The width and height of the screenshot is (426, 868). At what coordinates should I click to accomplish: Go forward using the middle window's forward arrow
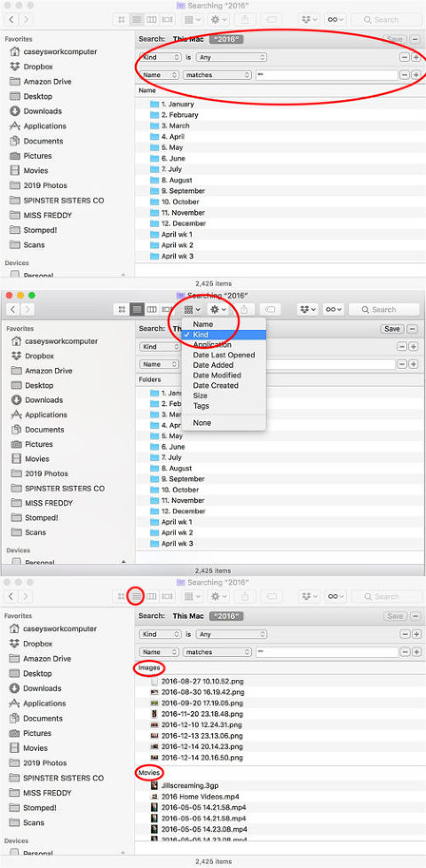point(27,309)
